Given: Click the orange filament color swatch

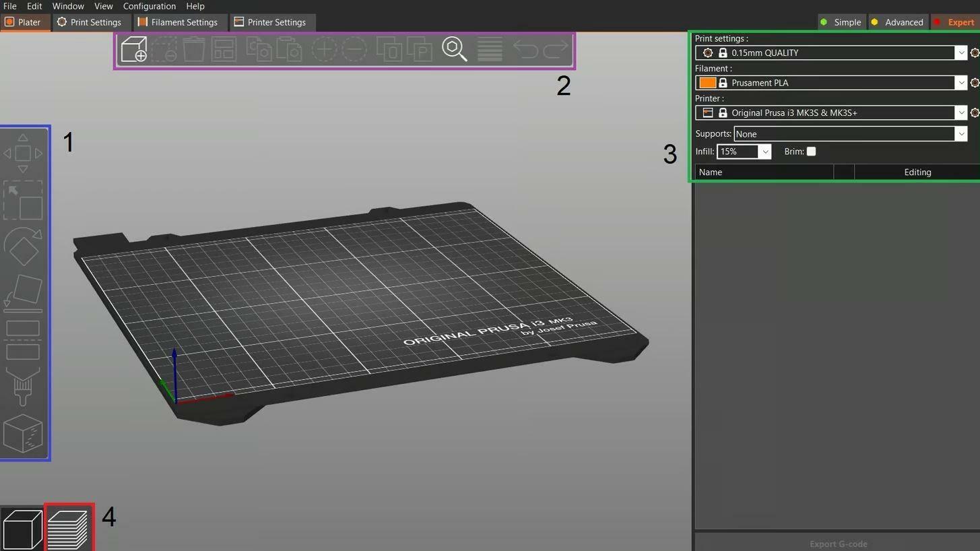Looking at the screenshot, I should [707, 83].
